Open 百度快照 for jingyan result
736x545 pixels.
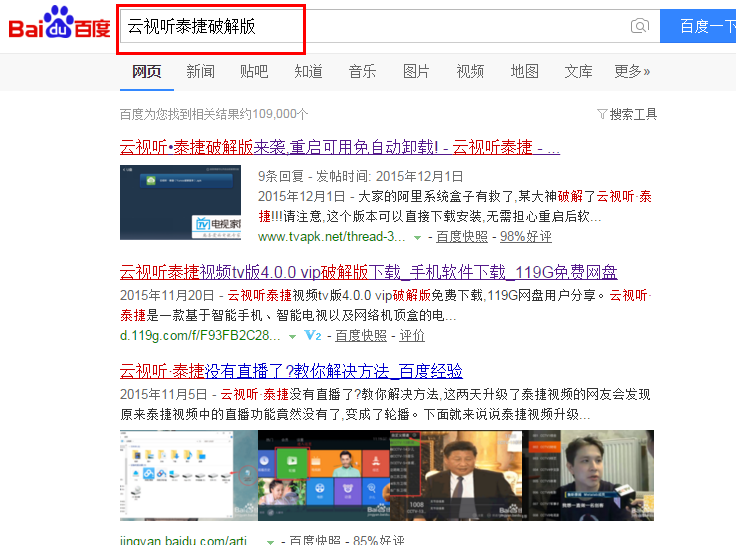click(x=314, y=540)
